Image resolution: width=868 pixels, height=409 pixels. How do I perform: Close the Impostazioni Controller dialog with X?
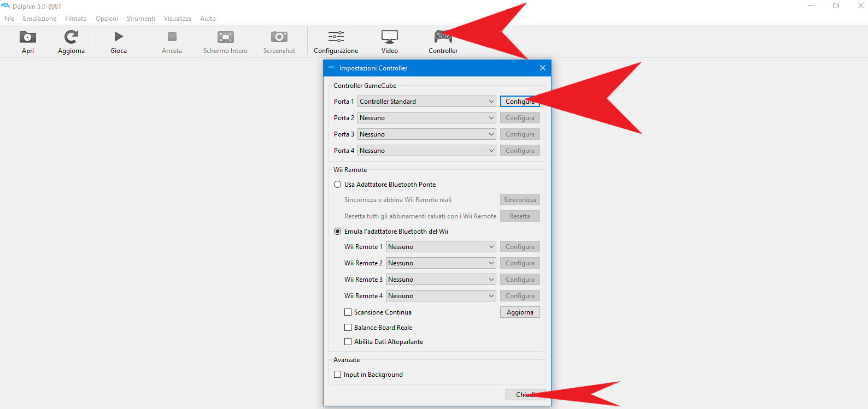pyautogui.click(x=543, y=68)
